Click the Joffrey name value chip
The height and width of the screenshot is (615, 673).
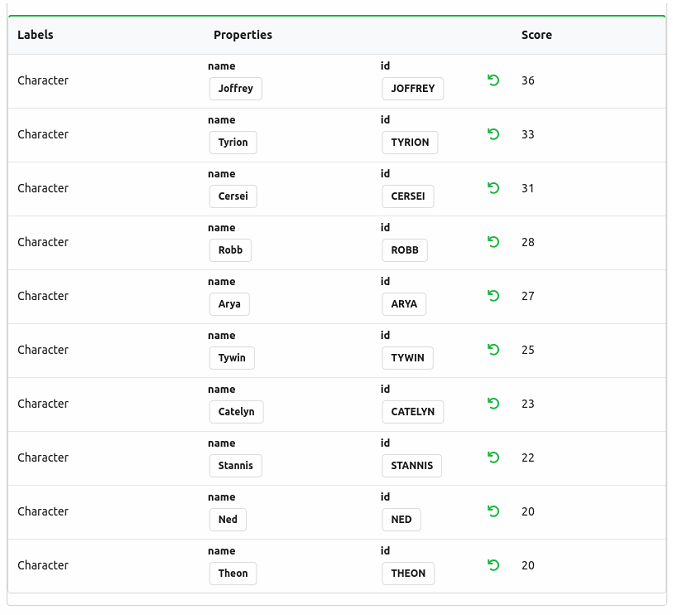click(236, 88)
